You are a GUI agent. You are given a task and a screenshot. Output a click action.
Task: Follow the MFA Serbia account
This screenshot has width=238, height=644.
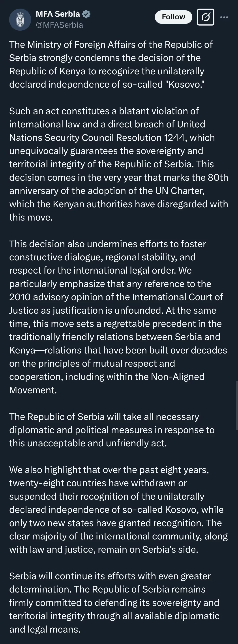coord(173,17)
